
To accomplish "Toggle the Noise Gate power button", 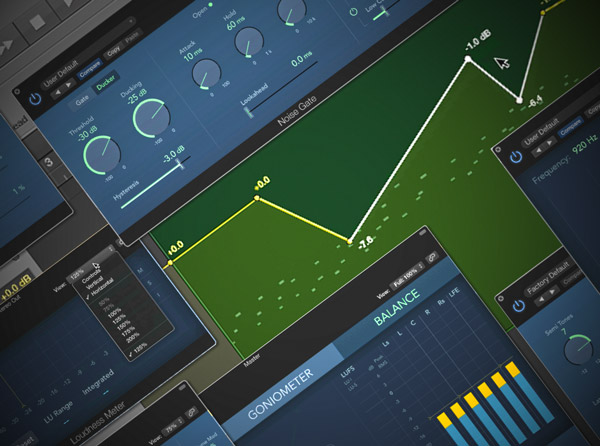I will point(35,99).
